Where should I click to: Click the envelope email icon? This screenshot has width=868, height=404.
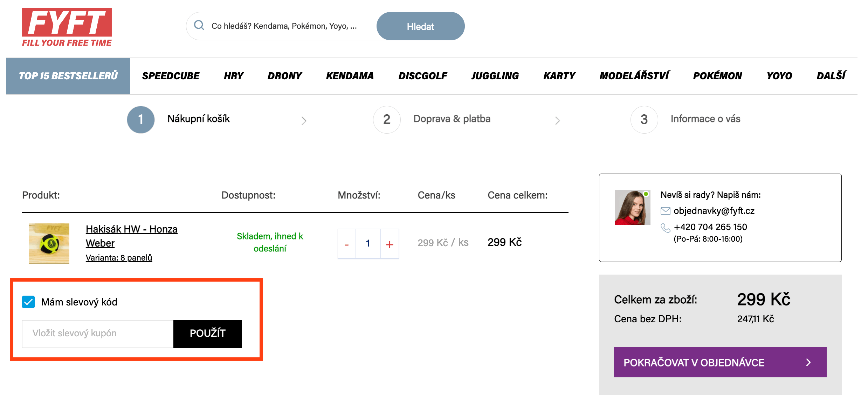[x=665, y=211]
